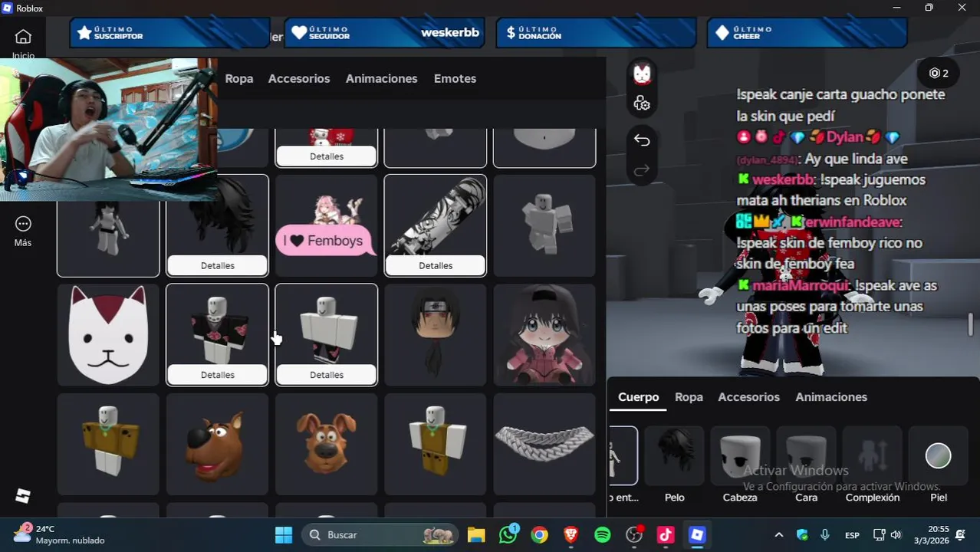Select Cara face category tile

tap(806, 465)
